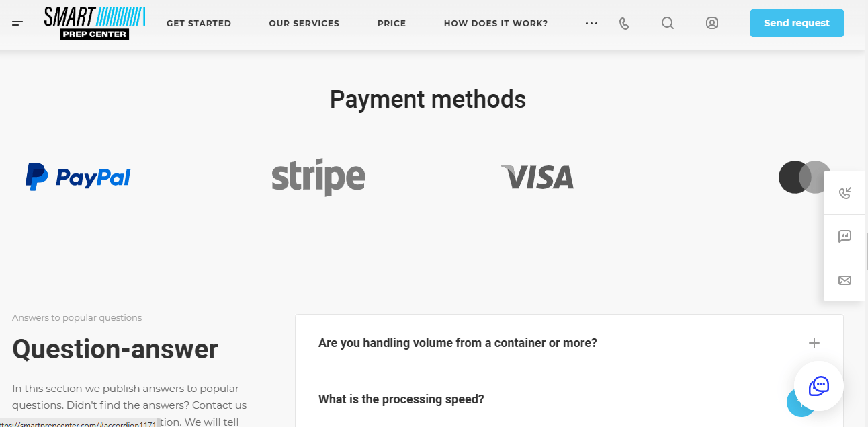868x427 pixels.
Task: Click the user account icon
Action: [x=712, y=23]
